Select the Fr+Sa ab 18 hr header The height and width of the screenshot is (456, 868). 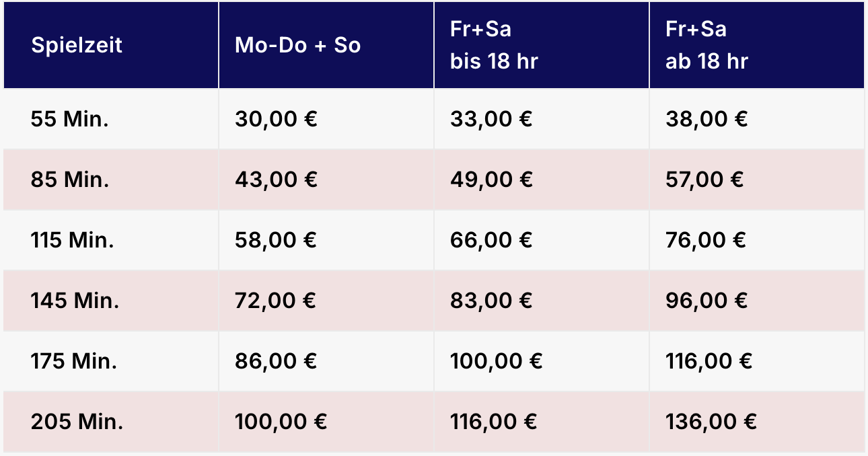707,46
